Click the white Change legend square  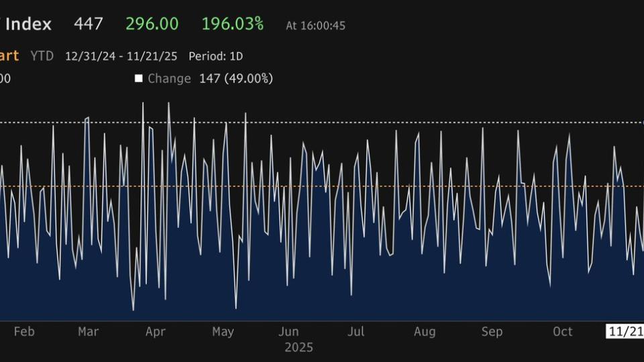pos(139,78)
